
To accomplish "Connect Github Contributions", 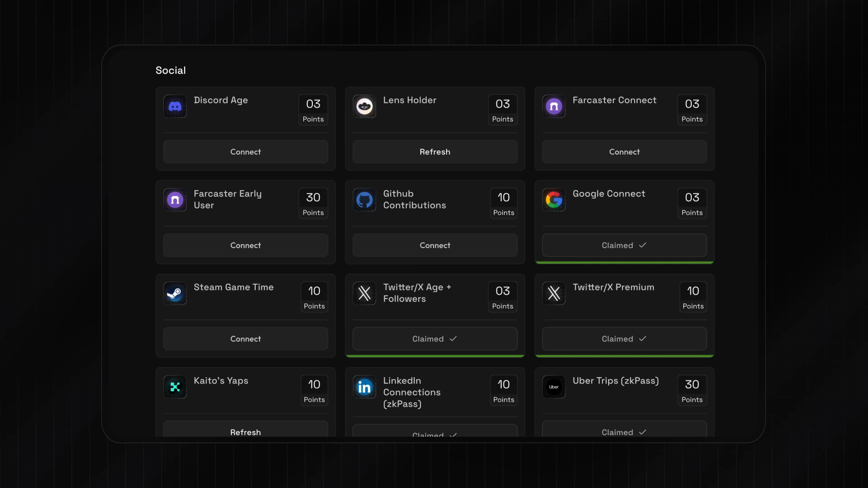I will point(435,245).
